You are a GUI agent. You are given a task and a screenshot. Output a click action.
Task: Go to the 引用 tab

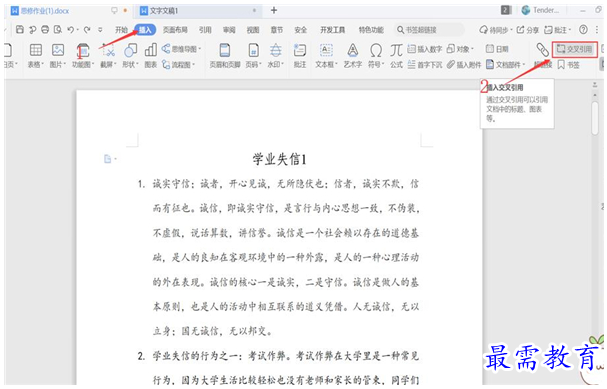click(x=205, y=30)
